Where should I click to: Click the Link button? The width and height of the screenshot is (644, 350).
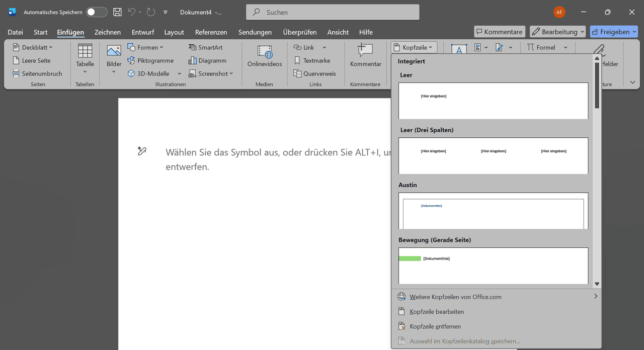point(304,47)
